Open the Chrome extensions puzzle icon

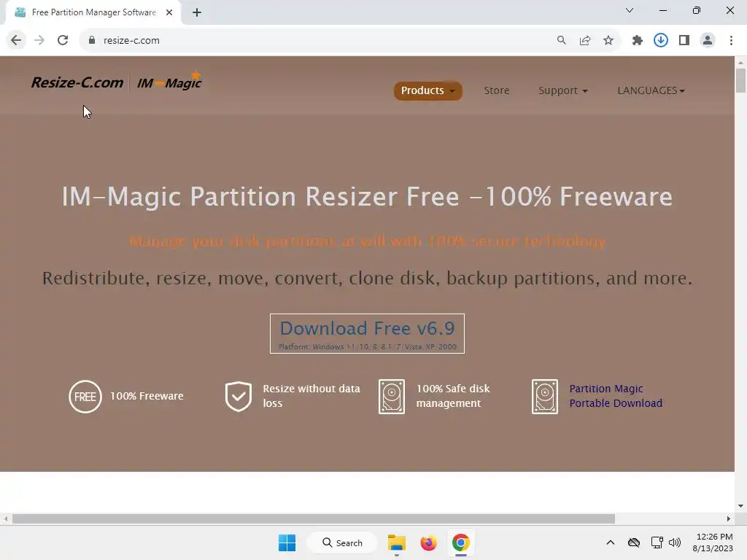point(638,41)
